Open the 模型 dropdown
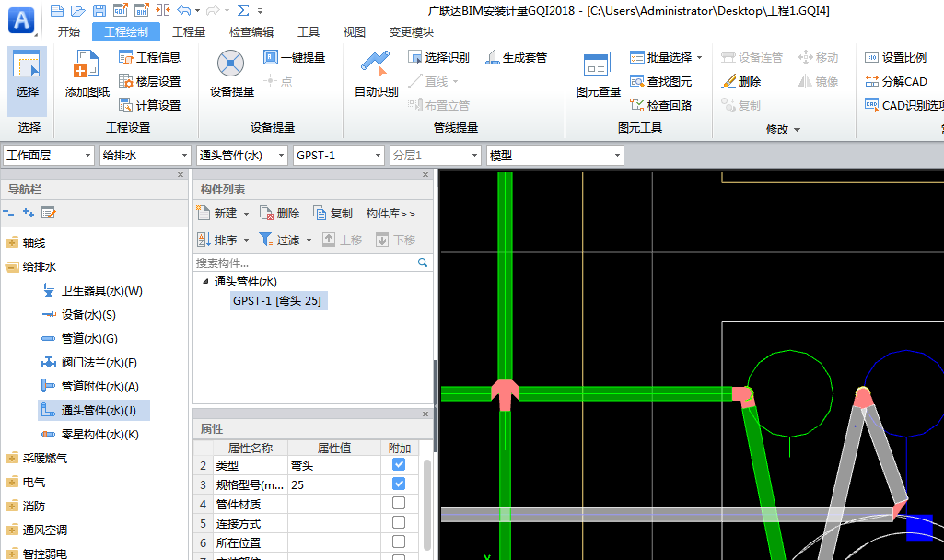The height and width of the screenshot is (560, 944). pos(555,156)
